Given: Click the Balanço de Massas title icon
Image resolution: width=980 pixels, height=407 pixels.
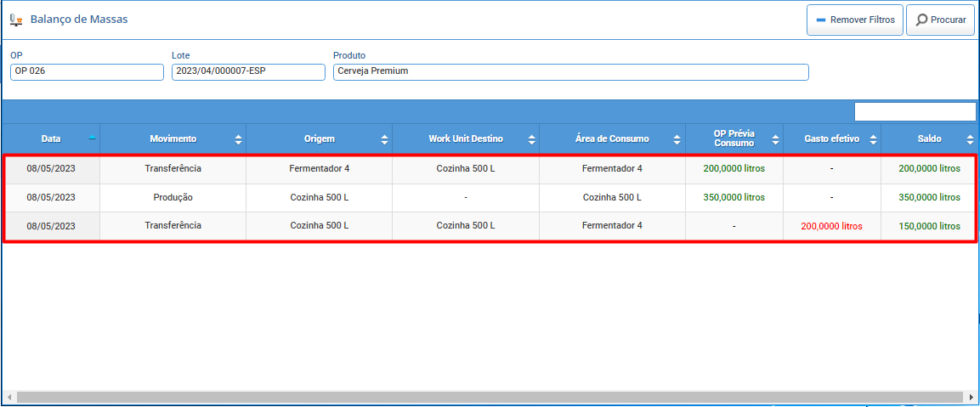Looking at the screenshot, I should coord(16,20).
